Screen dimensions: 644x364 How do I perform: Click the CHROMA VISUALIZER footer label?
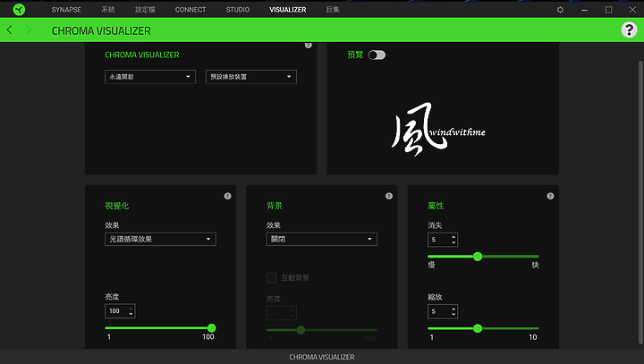[322, 357]
